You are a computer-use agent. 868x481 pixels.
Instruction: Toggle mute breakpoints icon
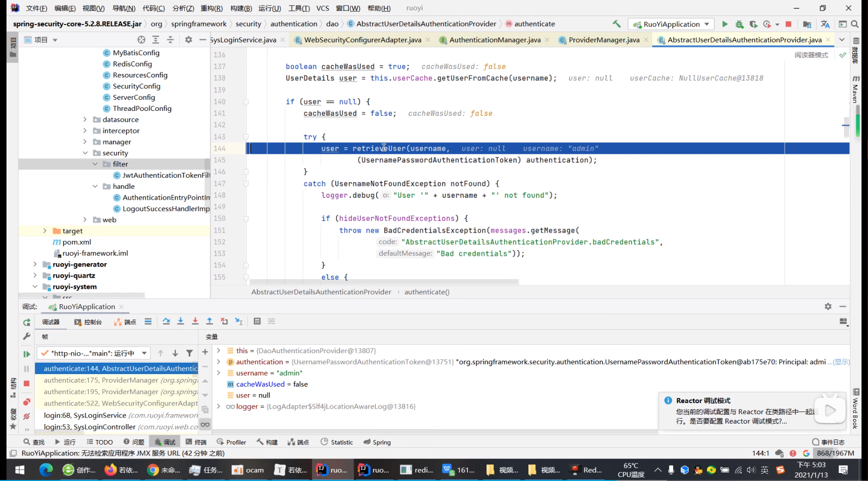coord(26,416)
